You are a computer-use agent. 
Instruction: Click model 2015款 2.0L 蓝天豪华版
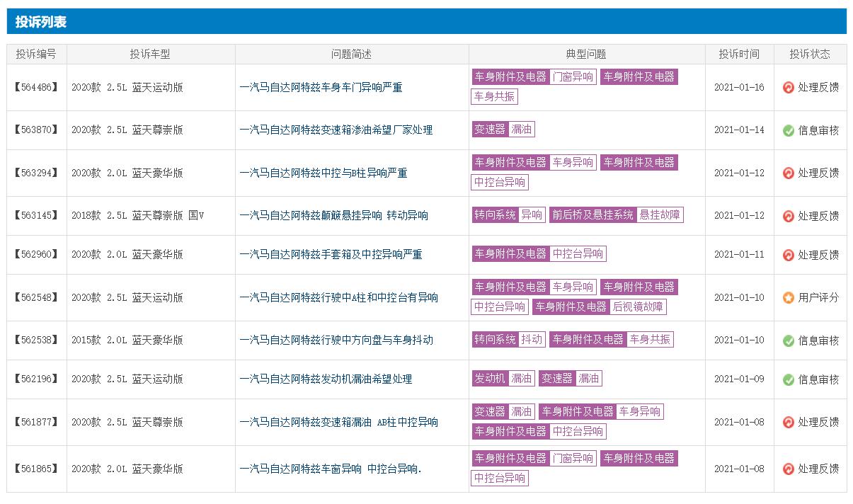[x=127, y=340]
